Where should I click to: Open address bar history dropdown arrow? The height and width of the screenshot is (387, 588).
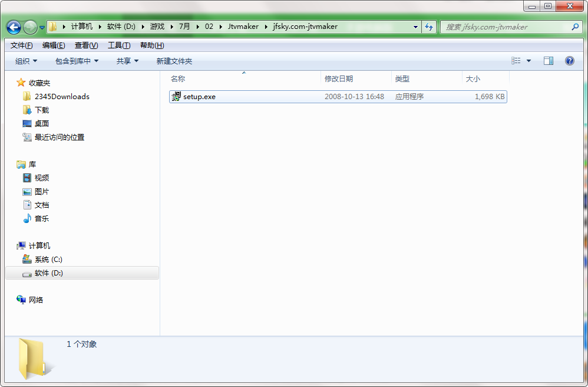point(415,27)
